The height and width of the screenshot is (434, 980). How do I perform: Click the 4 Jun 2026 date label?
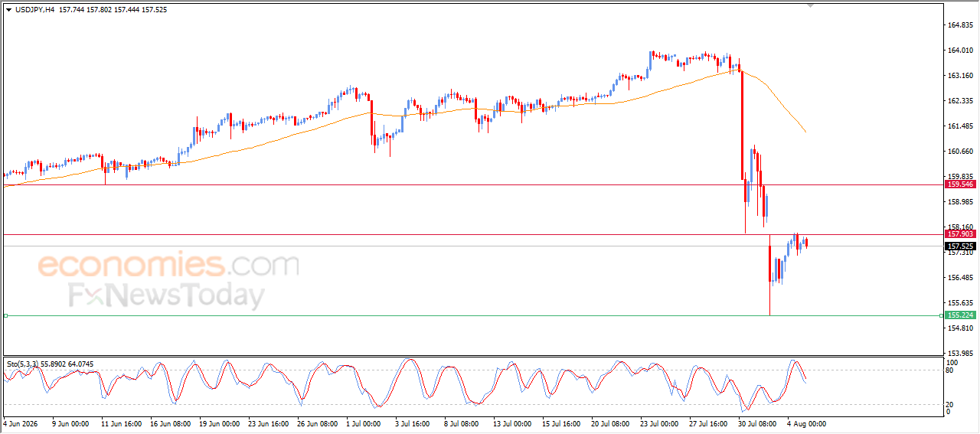pos(19,423)
